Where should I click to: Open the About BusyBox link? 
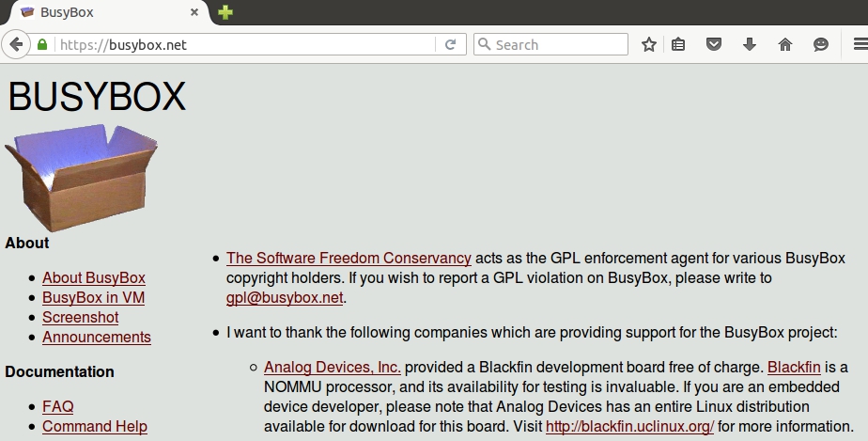[94, 277]
